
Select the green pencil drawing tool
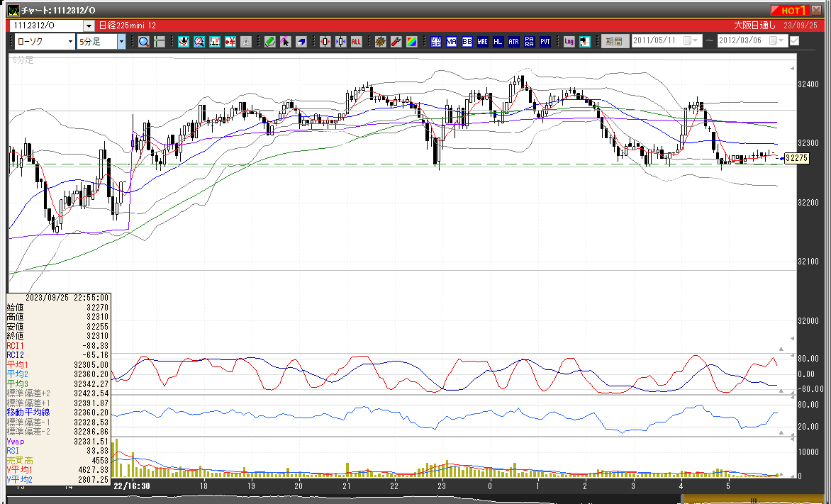269,41
